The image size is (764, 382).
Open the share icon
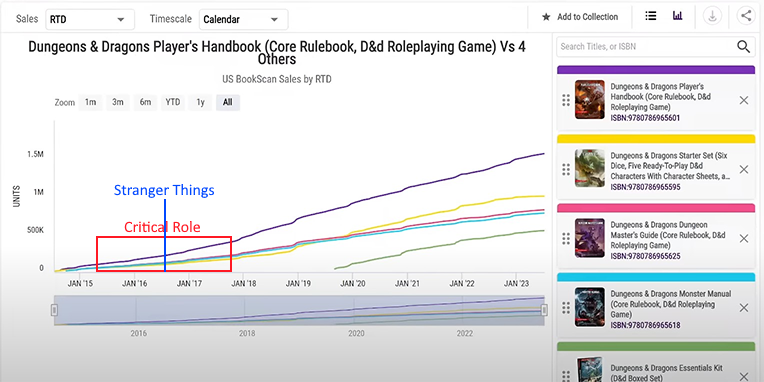coord(745,16)
